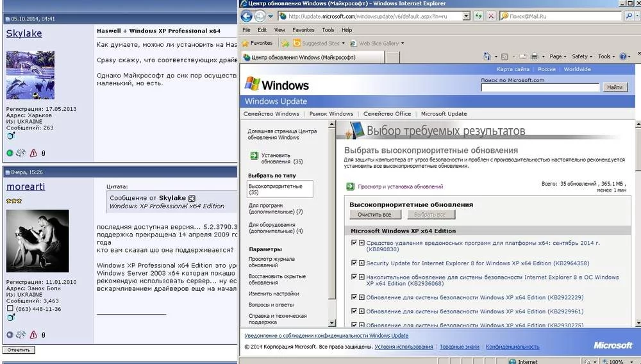Image resolution: width=641 pixels, height=364 pixels.
Task: Select Для программ (дополнительные) (7)
Action: (x=275, y=209)
